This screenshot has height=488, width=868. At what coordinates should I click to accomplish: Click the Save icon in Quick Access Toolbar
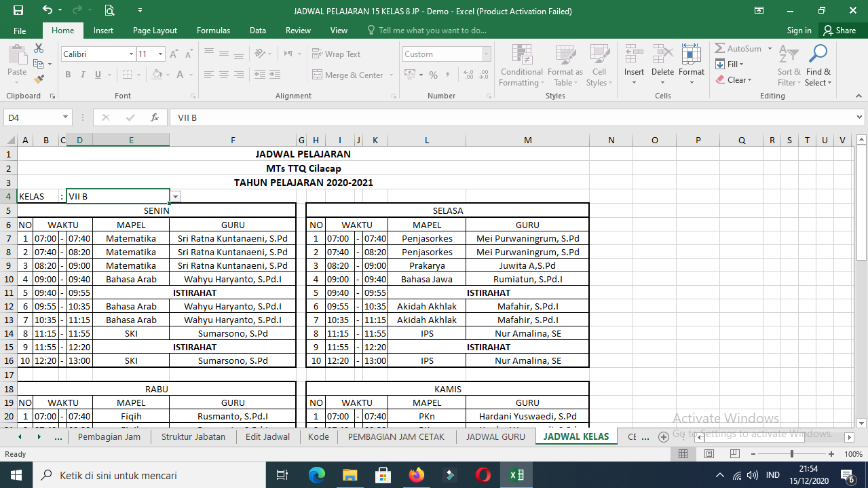tap(18, 11)
